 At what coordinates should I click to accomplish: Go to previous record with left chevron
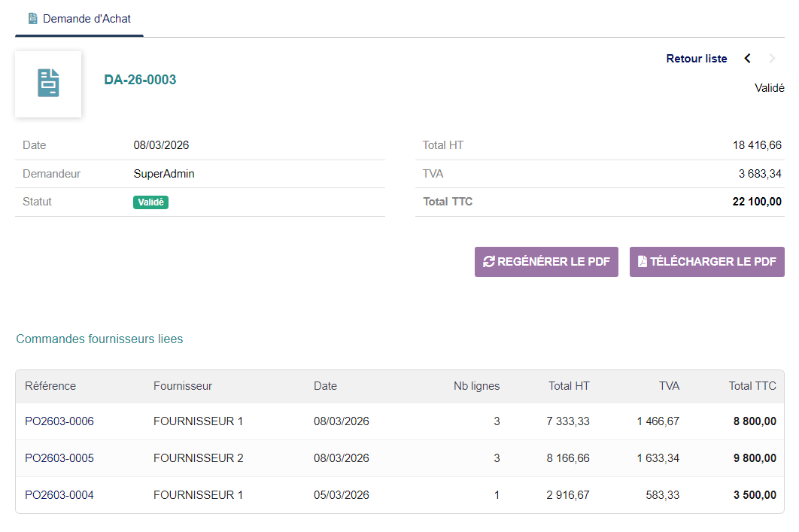pyautogui.click(x=747, y=59)
